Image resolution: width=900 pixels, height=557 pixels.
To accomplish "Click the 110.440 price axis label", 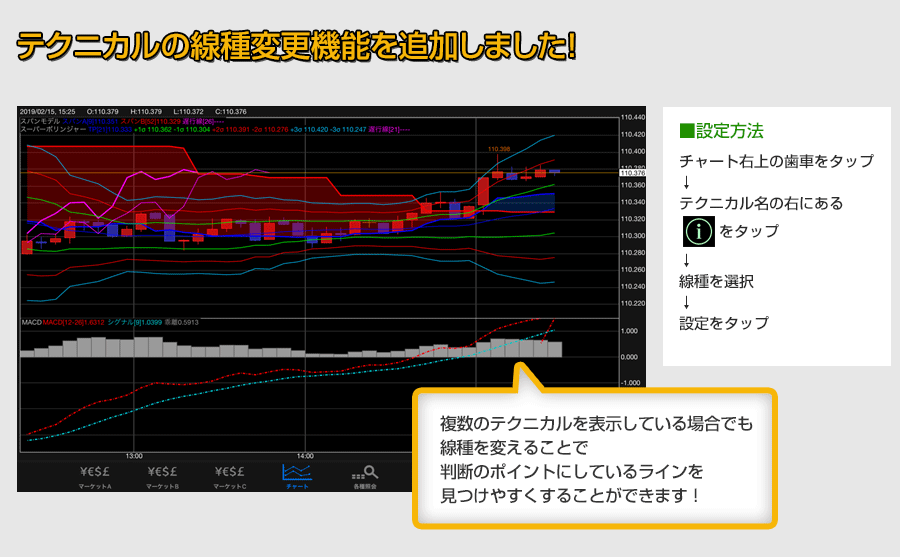I will tap(633, 117).
